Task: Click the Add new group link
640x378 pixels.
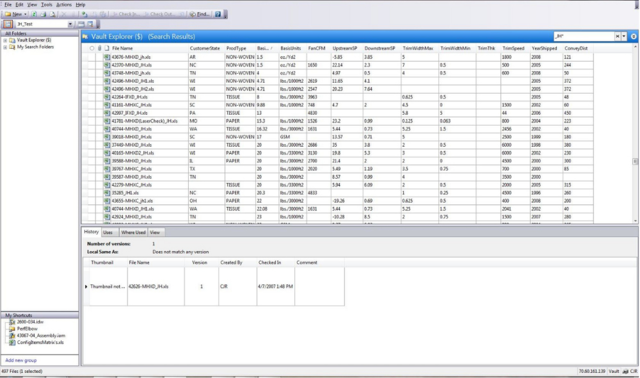Action: pyautogui.click(x=21, y=360)
